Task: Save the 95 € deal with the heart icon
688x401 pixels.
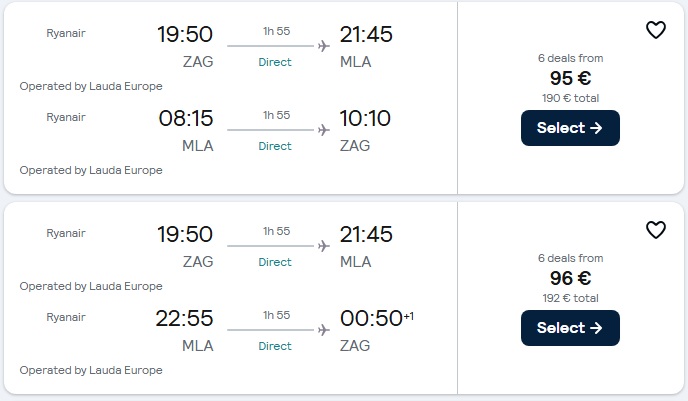Action: tap(655, 31)
